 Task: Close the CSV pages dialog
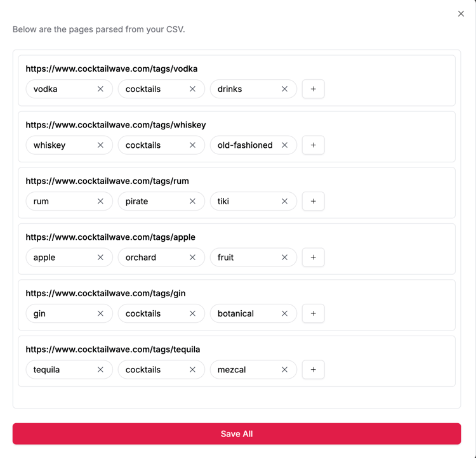pyautogui.click(x=461, y=14)
